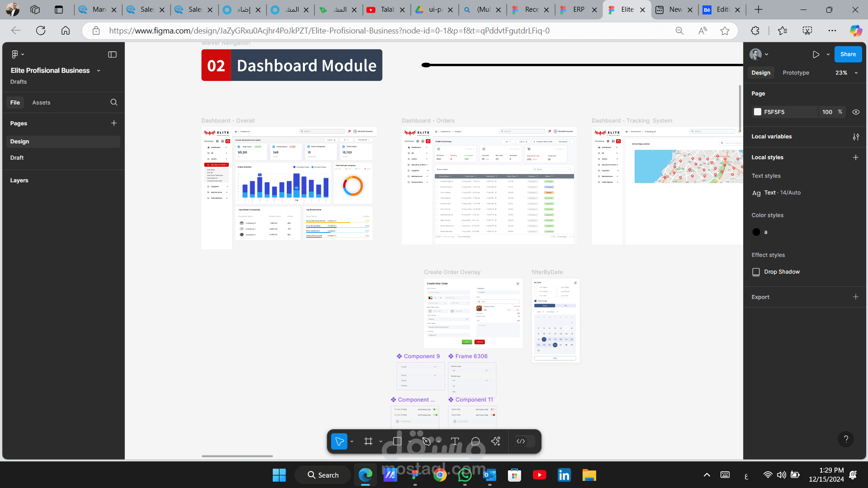Expand Frame tool options chevron
This screenshot has width=868, height=488.
(380, 441)
